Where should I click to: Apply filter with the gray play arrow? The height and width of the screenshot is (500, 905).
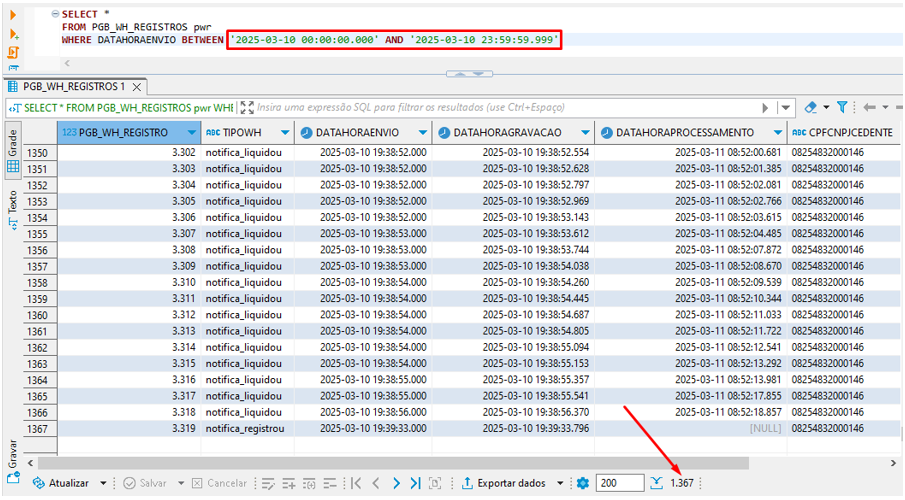(765, 108)
